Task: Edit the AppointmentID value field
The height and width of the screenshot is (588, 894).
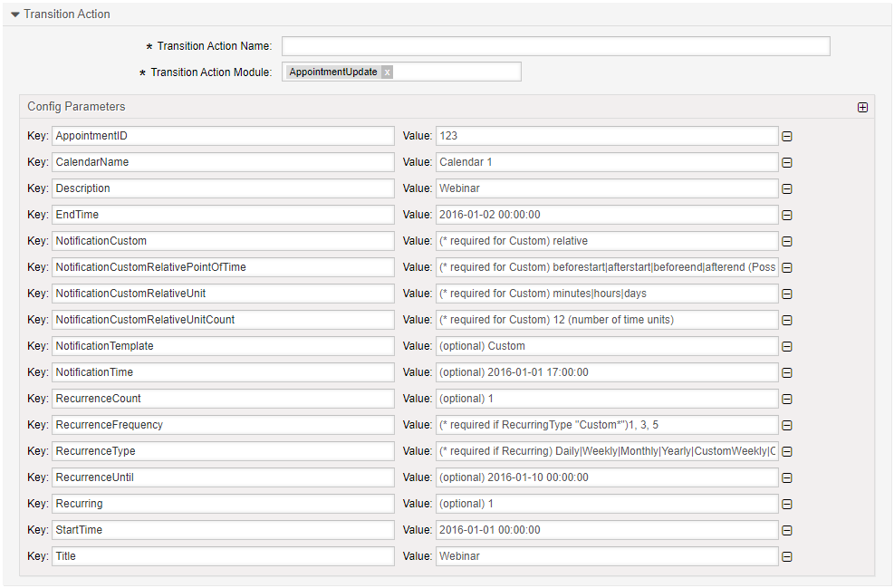Action: pyautogui.click(x=606, y=136)
